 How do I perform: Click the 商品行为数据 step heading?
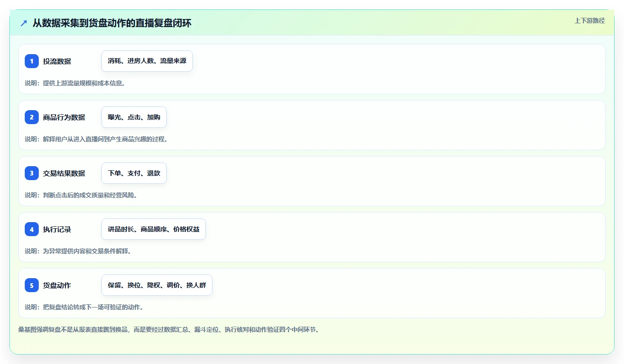[x=64, y=117]
